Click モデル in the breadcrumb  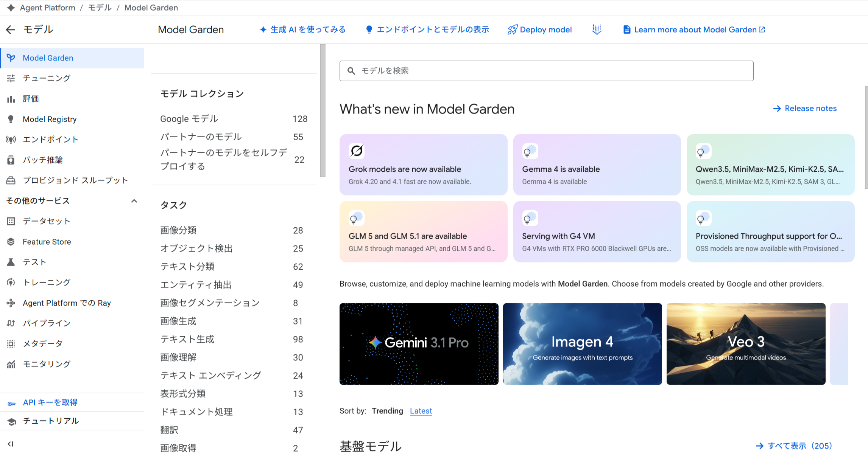[x=100, y=8]
